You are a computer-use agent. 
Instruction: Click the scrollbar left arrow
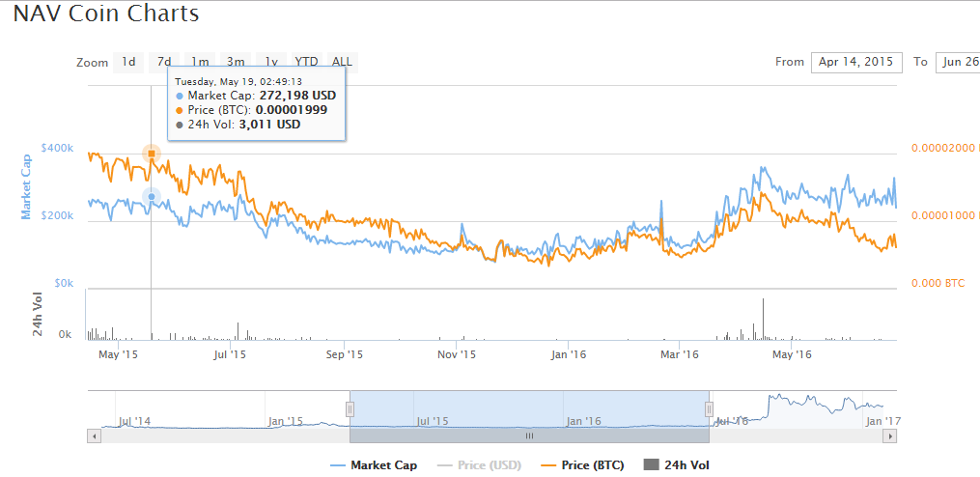click(94, 436)
